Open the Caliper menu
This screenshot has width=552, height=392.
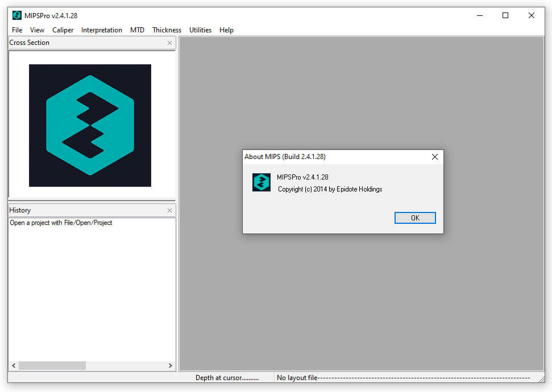[63, 30]
